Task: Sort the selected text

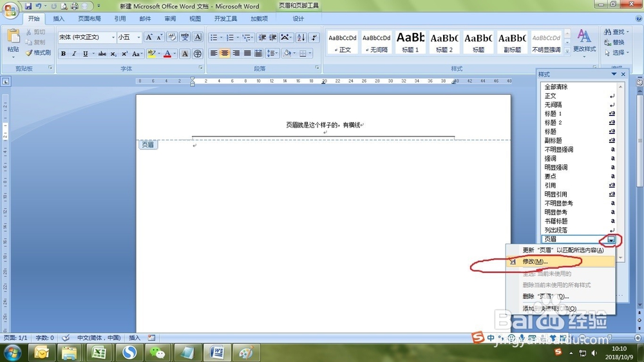Action: tap(301, 37)
